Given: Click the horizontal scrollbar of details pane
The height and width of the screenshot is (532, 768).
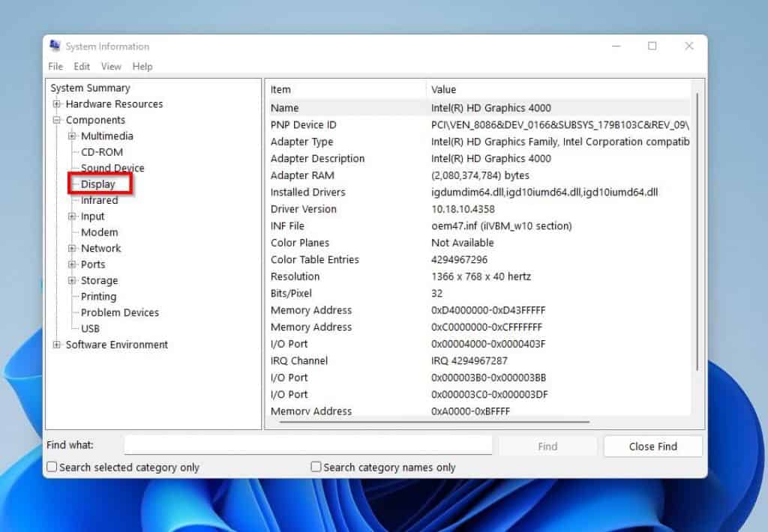Looking at the screenshot, I should click(x=434, y=421).
